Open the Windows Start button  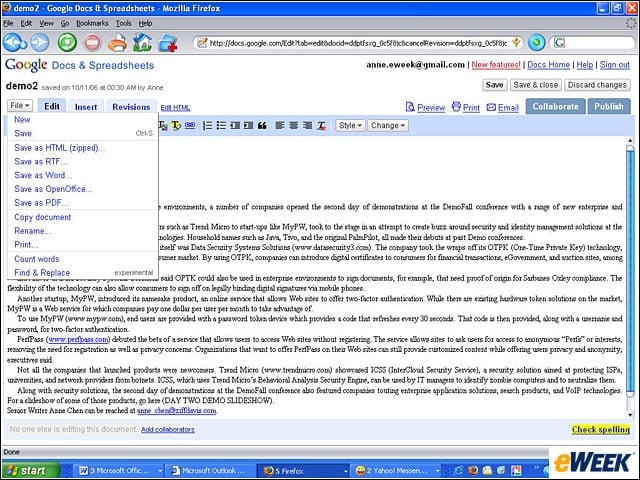[x=30, y=471]
